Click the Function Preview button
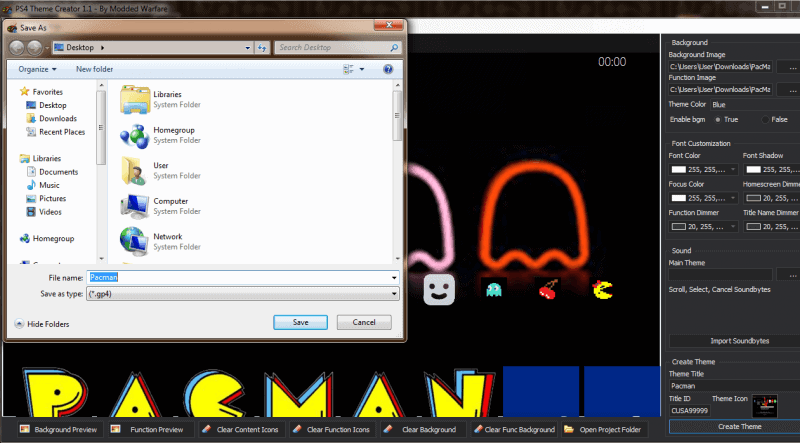This screenshot has width=800, height=443. coord(151,429)
